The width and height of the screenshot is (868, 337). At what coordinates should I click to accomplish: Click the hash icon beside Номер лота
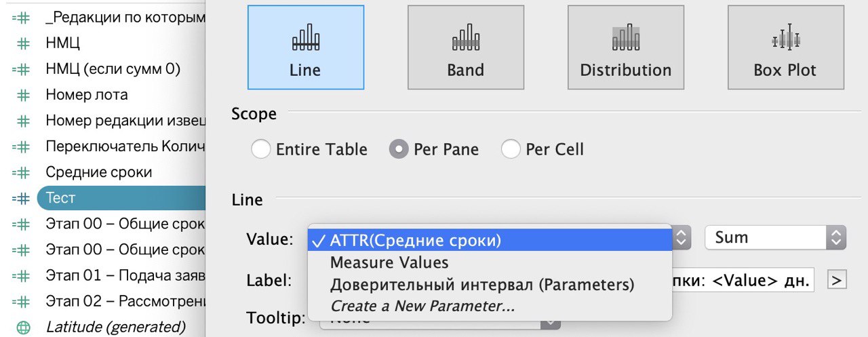pyautogui.click(x=23, y=95)
